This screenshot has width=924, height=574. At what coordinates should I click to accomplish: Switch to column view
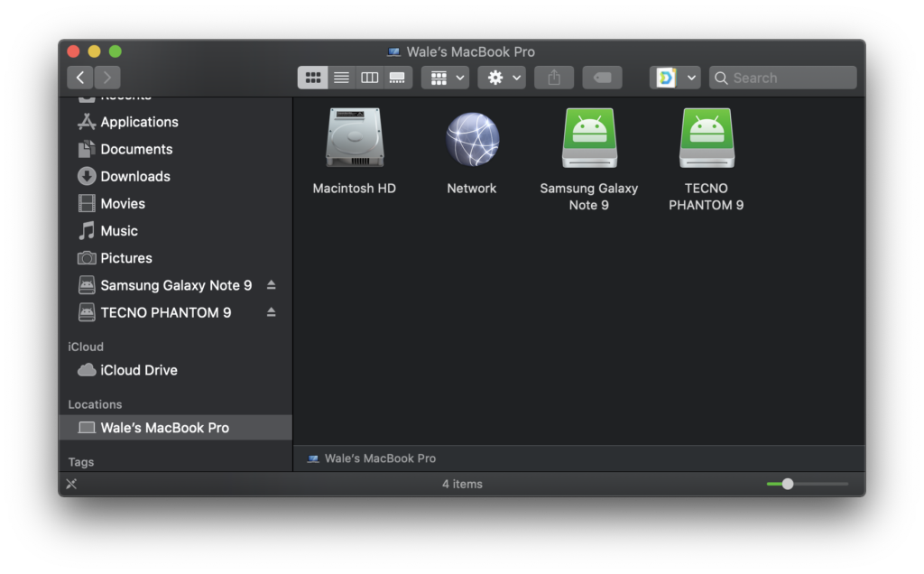pyautogui.click(x=369, y=78)
